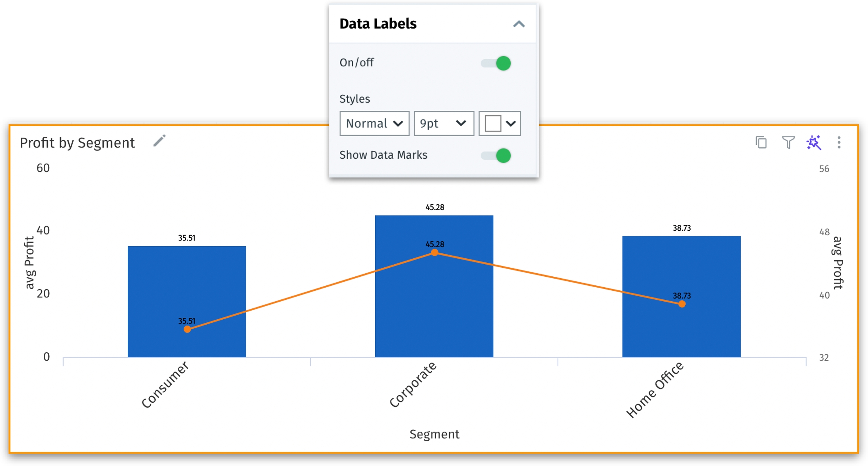Click the duplicate chart icon

(761, 143)
